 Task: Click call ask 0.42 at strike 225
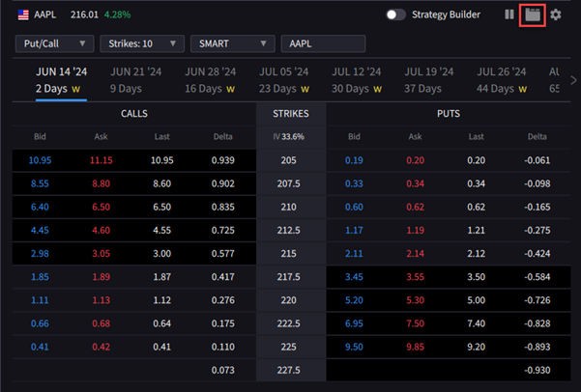102,347
